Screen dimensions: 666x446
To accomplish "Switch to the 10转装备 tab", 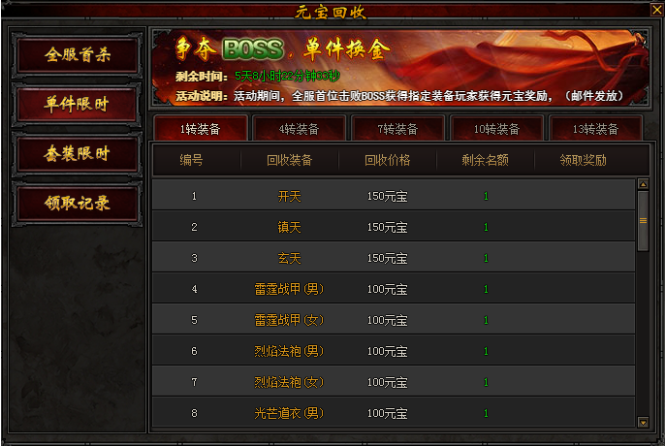I will pos(497,129).
